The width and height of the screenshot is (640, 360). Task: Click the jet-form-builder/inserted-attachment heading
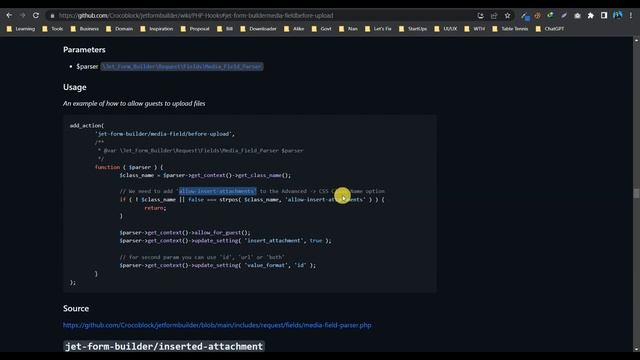(164, 347)
